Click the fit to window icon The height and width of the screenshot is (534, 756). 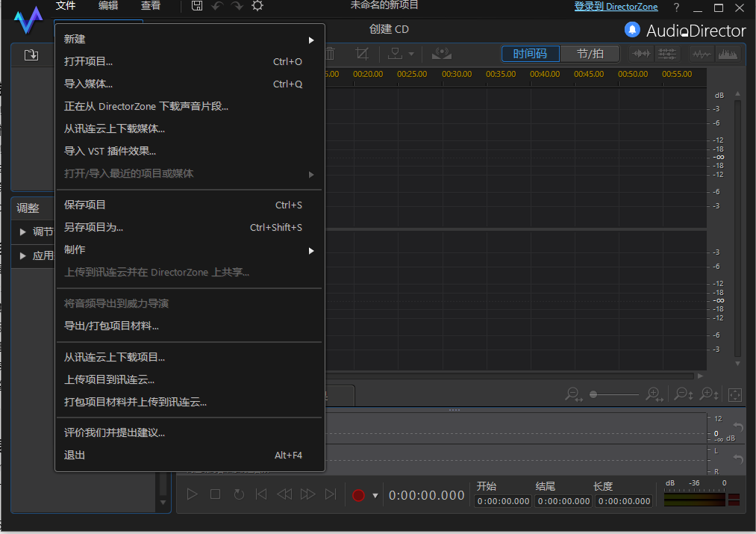[735, 394]
